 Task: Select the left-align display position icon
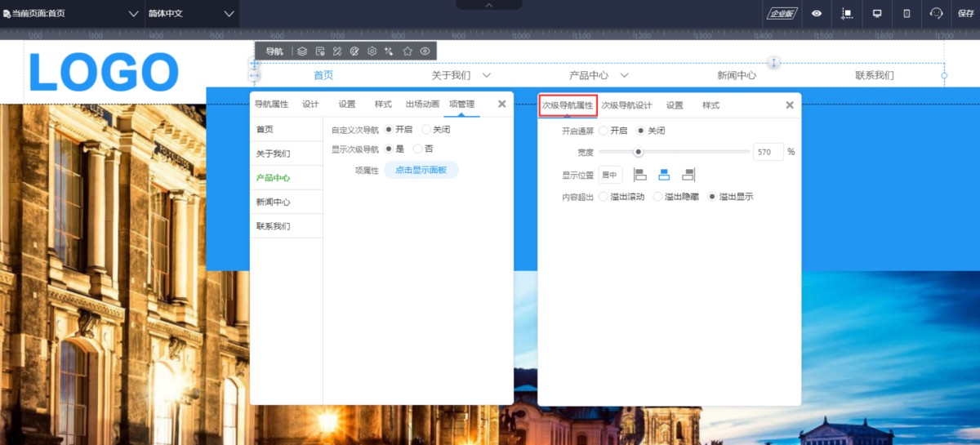640,175
